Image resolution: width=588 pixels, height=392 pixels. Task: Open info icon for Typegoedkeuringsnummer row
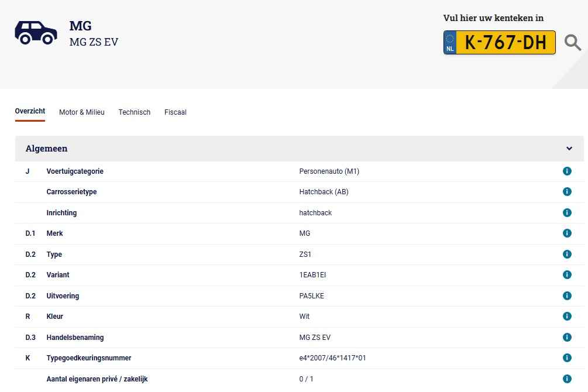click(x=567, y=358)
